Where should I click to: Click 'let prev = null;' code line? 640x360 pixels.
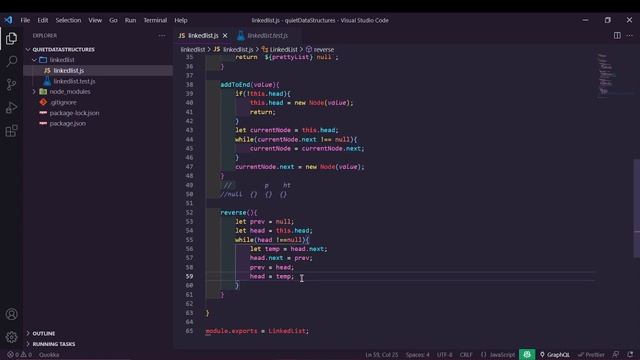point(264,222)
